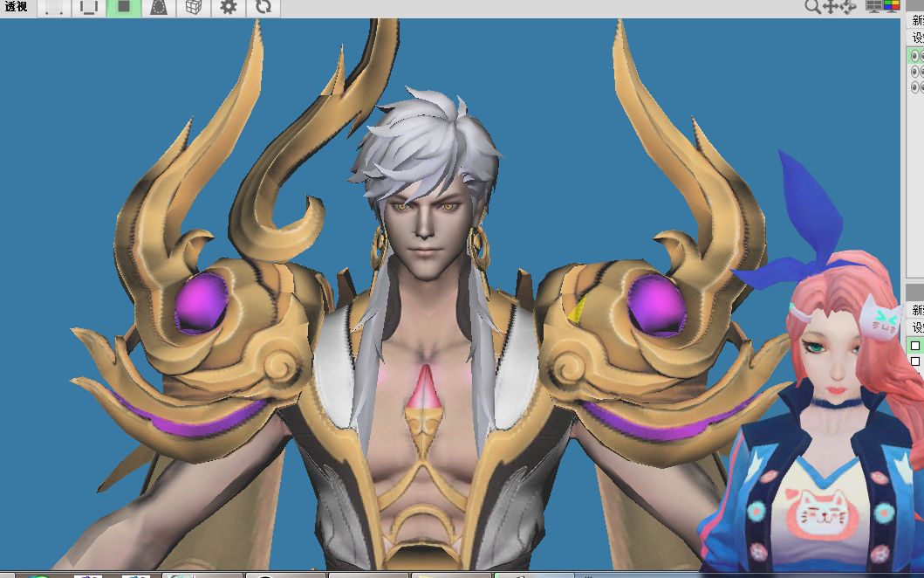Click the four-color monitor display icon
Viewport: 924px width, 578px height.
pos(891,6)
